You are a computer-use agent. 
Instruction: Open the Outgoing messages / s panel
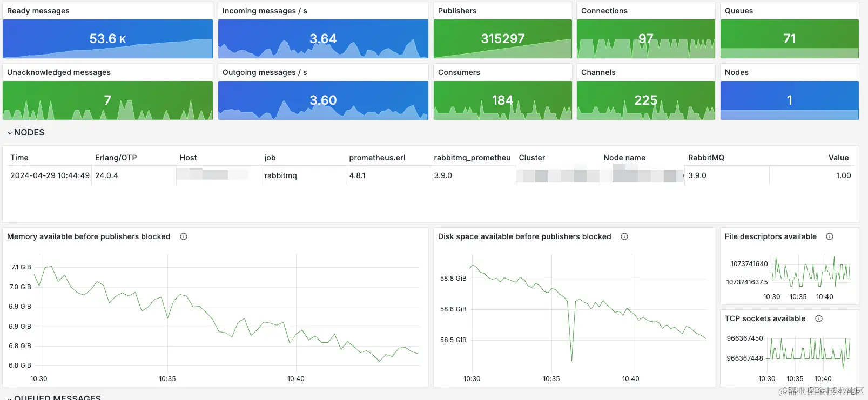click(x=323, y=92)
